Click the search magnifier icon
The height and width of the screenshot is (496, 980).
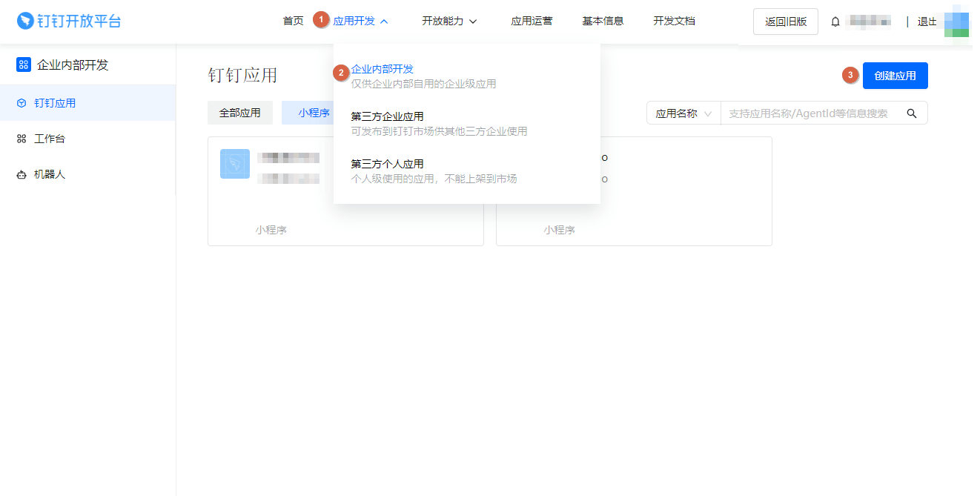[912, 113]
